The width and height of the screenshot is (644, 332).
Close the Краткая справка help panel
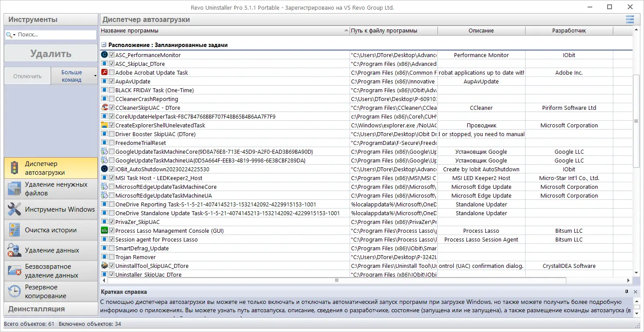pos(635,292)
